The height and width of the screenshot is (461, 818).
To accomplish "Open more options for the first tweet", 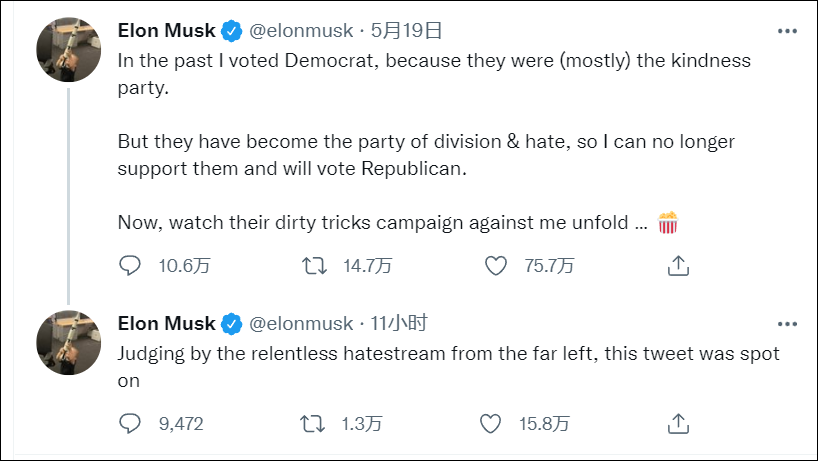I will pos(787,31).
